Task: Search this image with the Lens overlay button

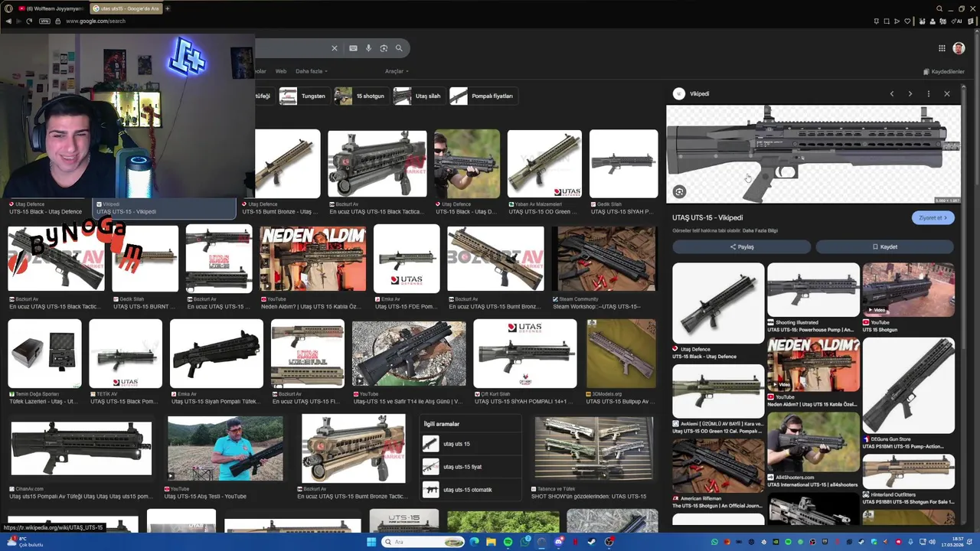Action: (679, 192)
